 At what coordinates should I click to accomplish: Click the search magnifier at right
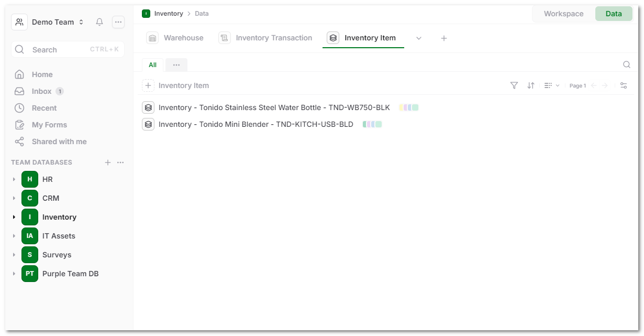coord(627,64)
